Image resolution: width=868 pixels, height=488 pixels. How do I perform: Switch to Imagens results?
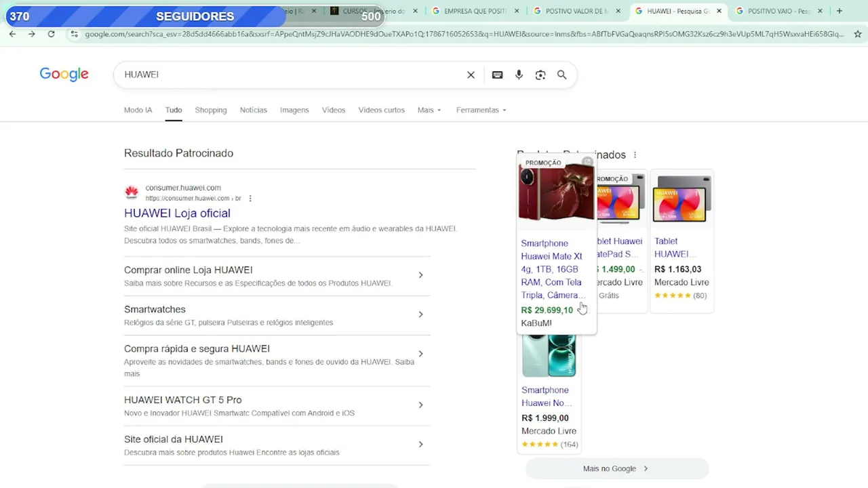[x=294, y=110]
